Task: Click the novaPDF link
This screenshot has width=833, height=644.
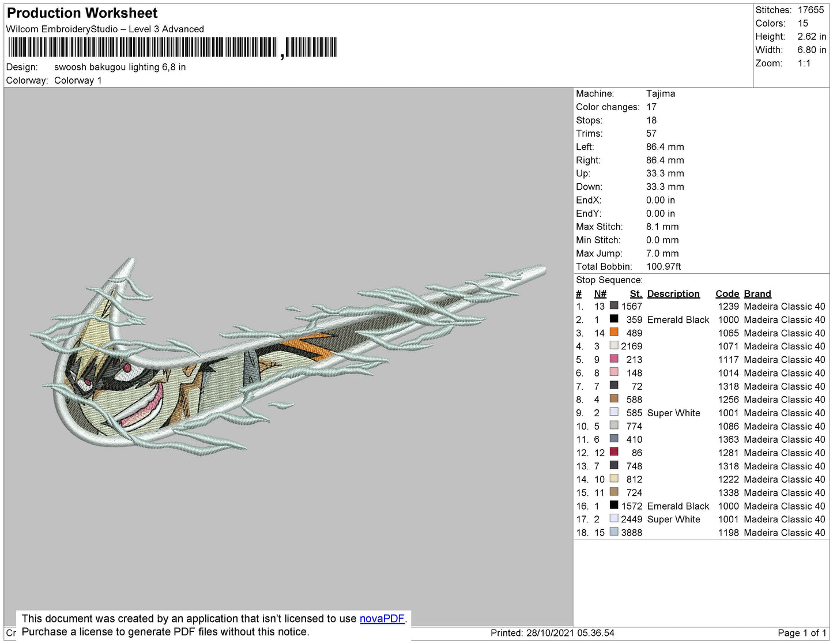Action: 382,619
